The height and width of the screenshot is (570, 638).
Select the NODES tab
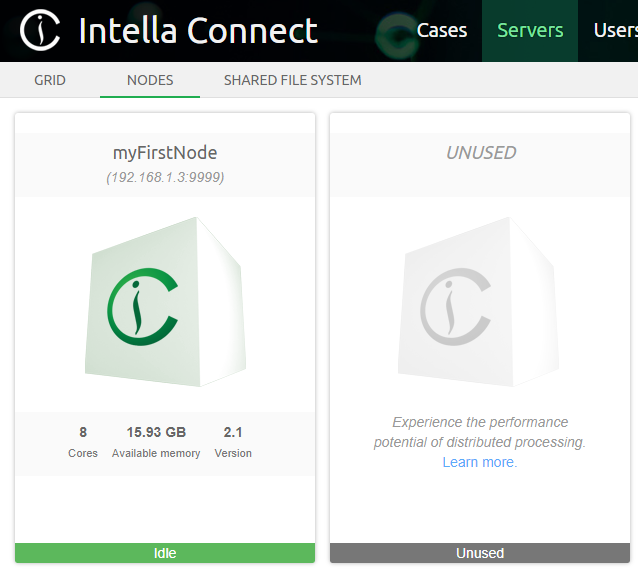coord(150,80)
